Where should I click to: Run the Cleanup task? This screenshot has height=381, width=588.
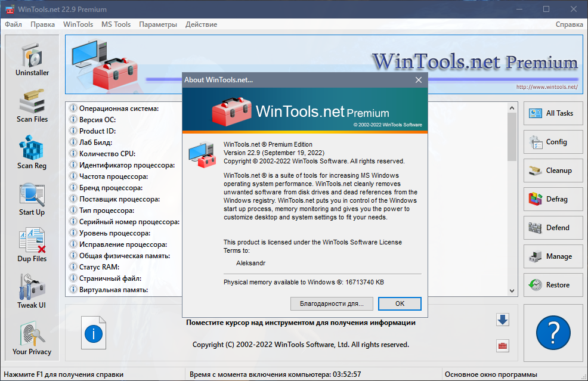pos(553,171)
